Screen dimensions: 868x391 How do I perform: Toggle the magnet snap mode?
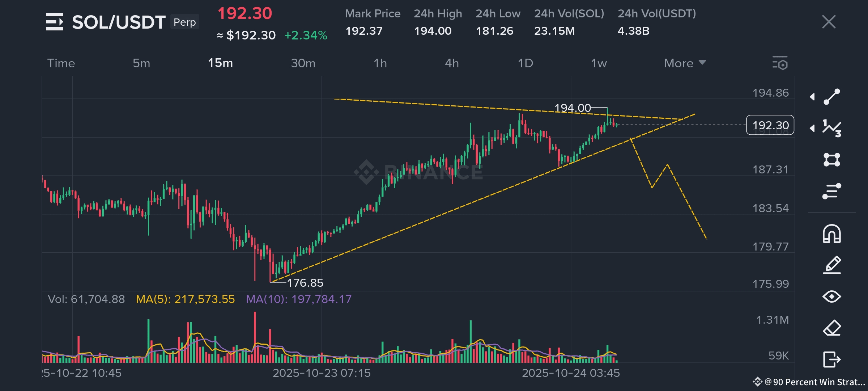coord(831,234)
